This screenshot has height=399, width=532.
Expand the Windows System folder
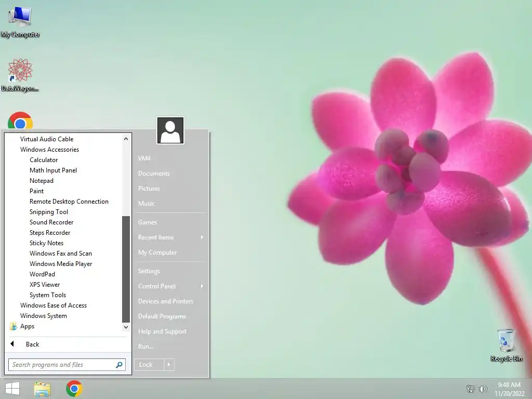44,316
